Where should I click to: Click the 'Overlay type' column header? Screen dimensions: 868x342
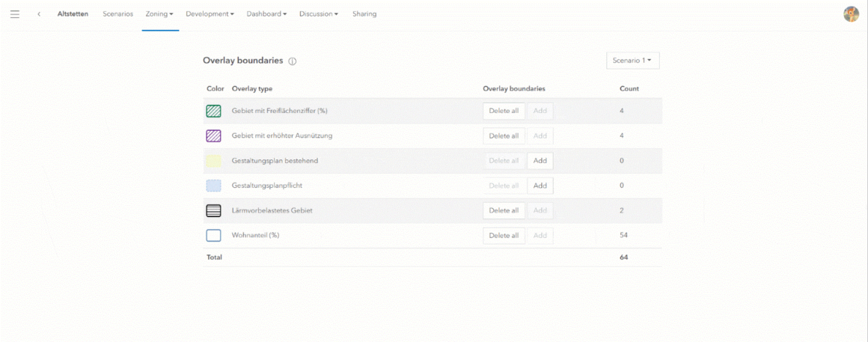pyautogui.click(x=252, y=88)
